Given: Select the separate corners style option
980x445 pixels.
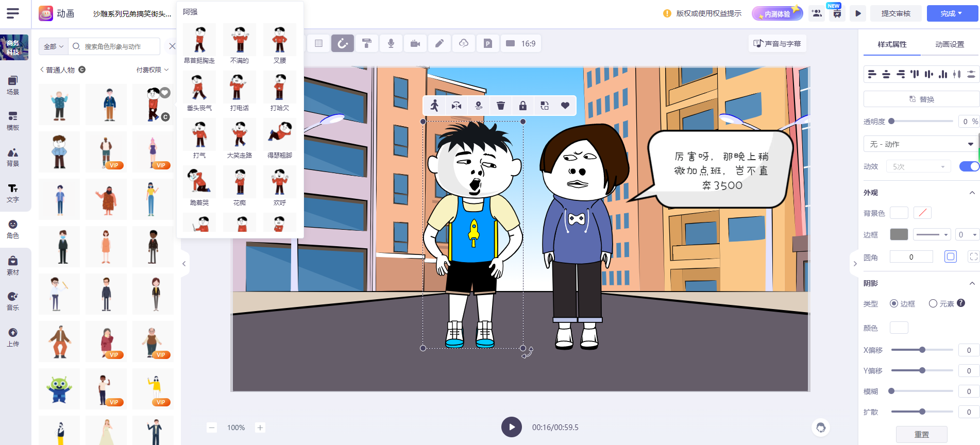Looking at the screenshot, I should [973, 256].
